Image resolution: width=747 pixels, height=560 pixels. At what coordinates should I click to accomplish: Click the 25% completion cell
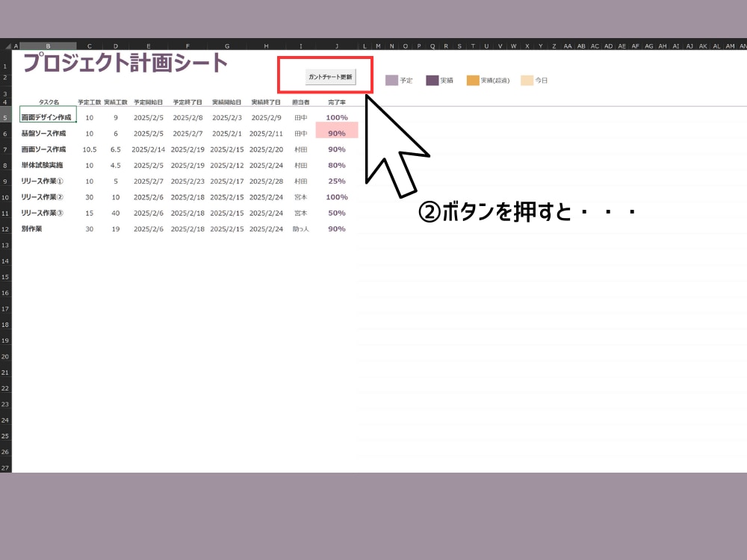tap(337, 181)
